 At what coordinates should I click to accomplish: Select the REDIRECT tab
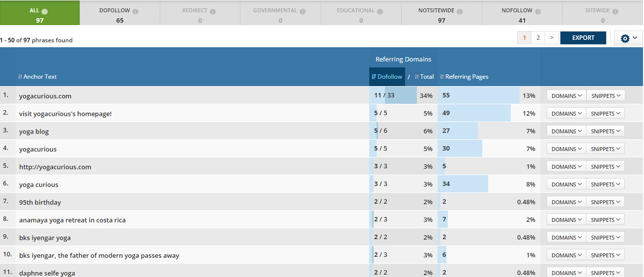pyautogui.click(x=200, y=13)
